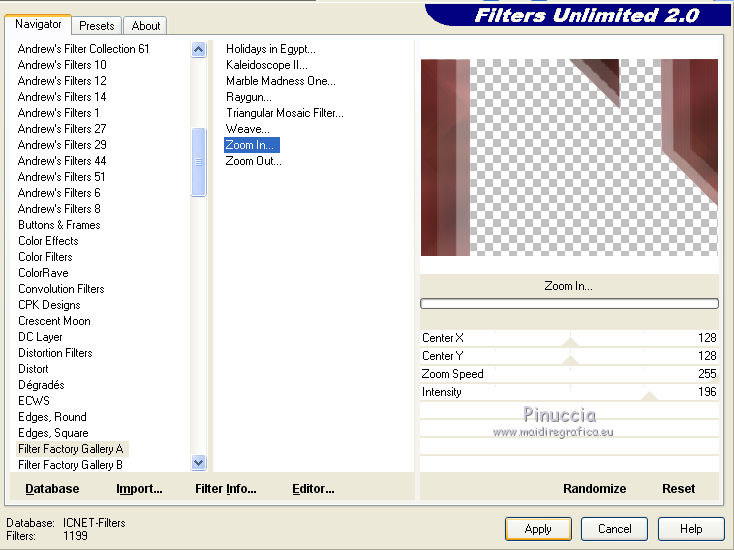Pick the Weave filter
Screen dimensions: 734x550
(248, 128)
